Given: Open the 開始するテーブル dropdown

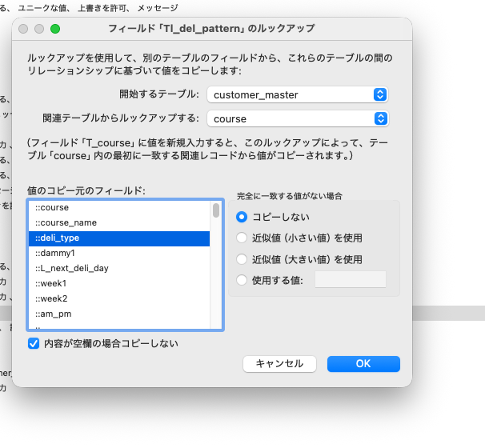Looking at the screenshot, I should pos(297,94).
